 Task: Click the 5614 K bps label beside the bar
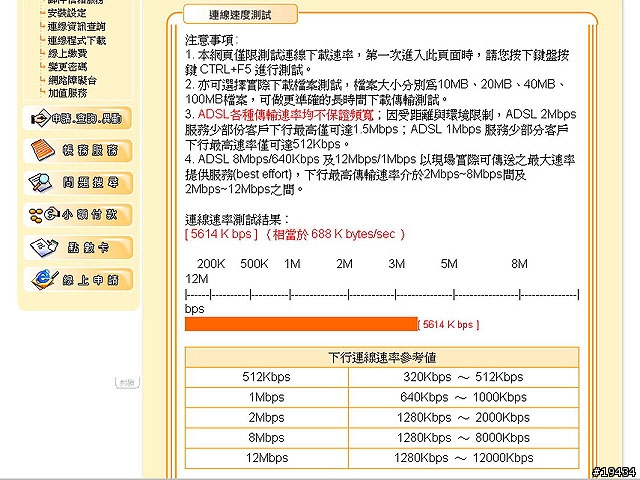(x=448, y=324)
